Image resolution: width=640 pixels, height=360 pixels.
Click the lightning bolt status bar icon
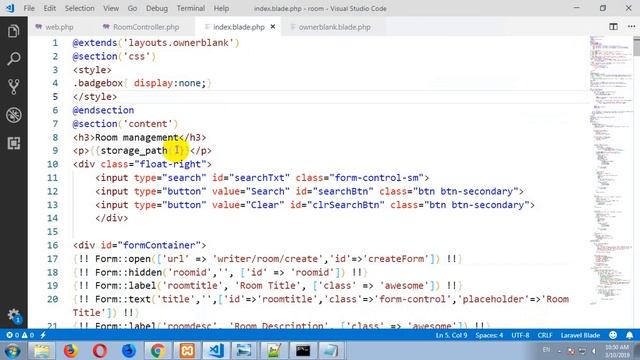click(43, 335)
